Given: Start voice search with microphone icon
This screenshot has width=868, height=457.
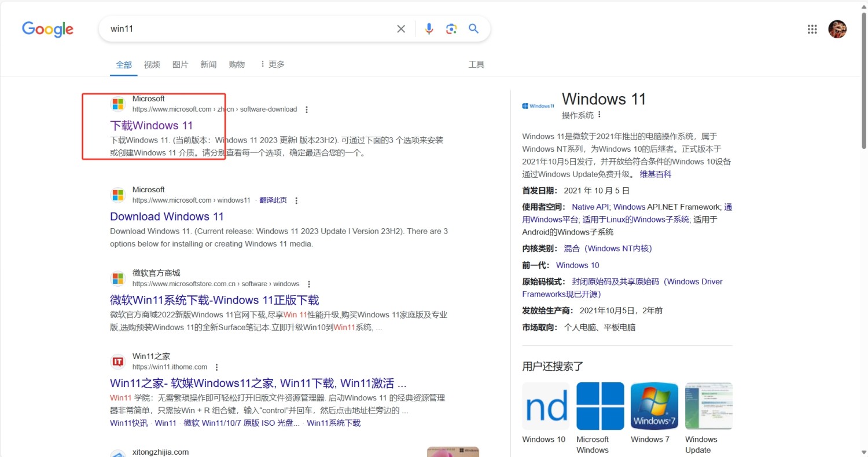Looking at the screenshot, I should click(429, 29).
